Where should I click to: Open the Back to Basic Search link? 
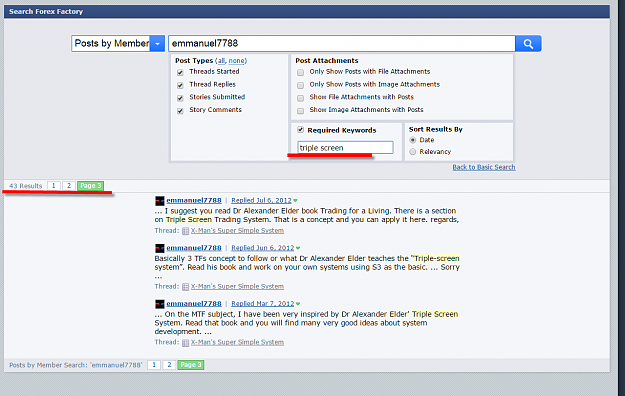pyautogui.click(x=484, y=167)
